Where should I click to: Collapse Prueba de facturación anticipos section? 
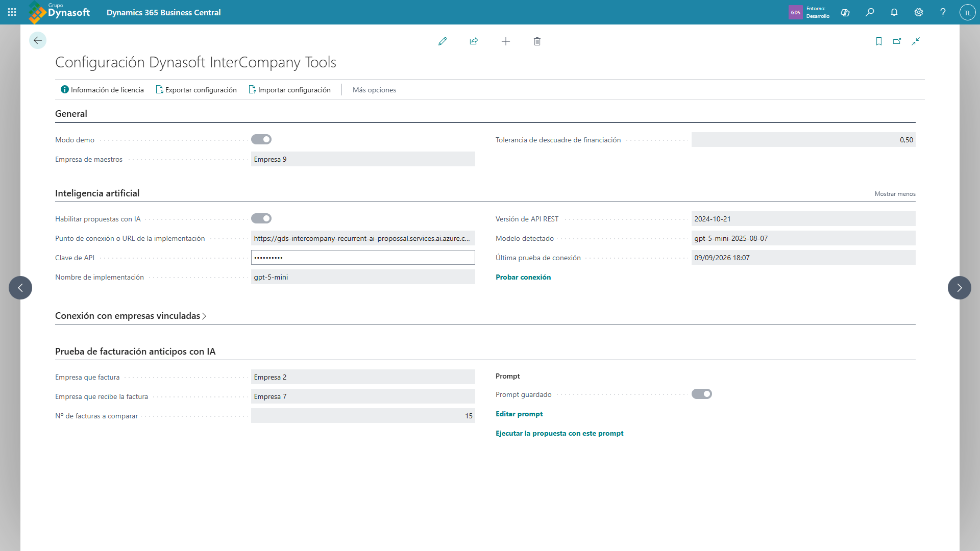tap(135, 352)
